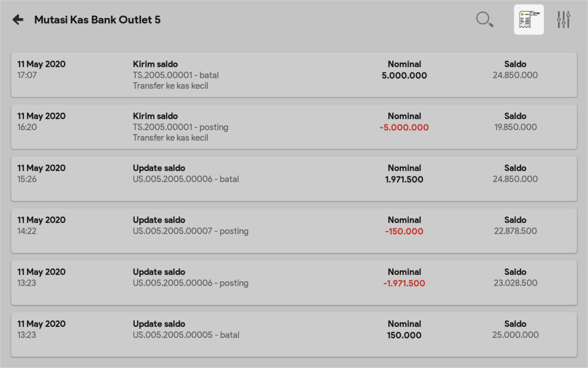Open the filter sliders icon
Viewport: 588px width, 368px height.
(x=564, y=20)
